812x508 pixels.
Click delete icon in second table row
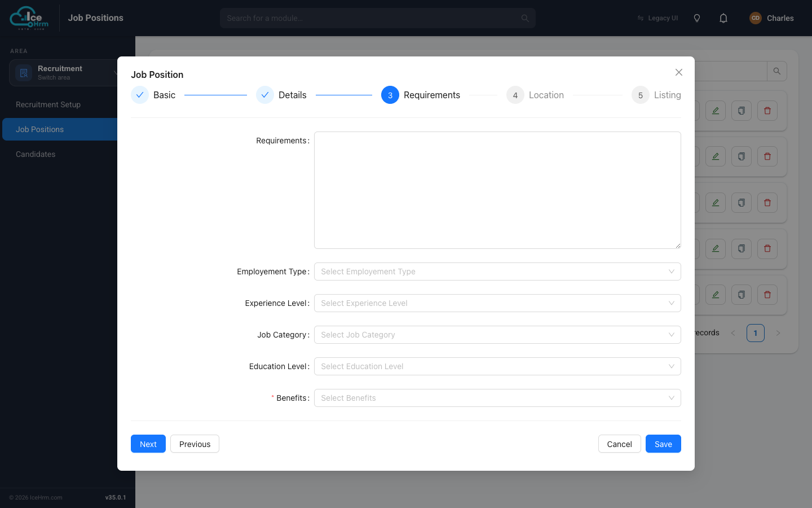point(767,156)
